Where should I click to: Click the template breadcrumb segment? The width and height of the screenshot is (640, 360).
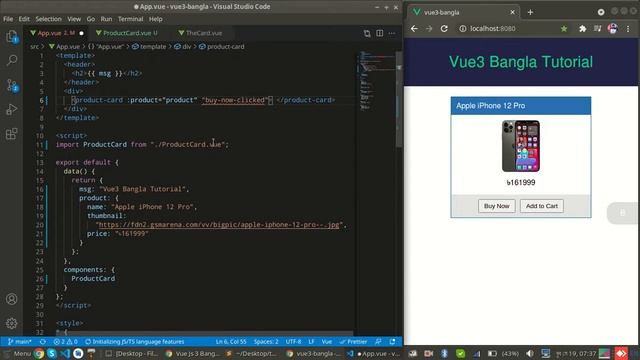coord(149,47)
